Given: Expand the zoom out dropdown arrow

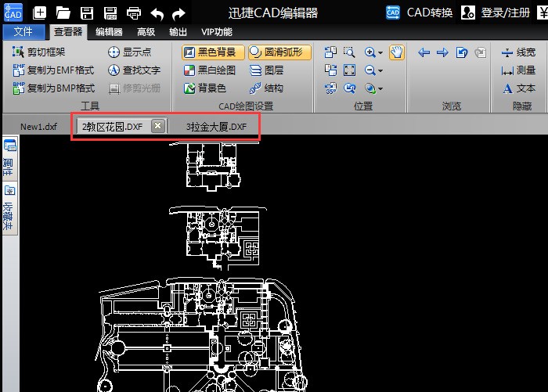Looking at the screenshot, I should pos(380,71).
